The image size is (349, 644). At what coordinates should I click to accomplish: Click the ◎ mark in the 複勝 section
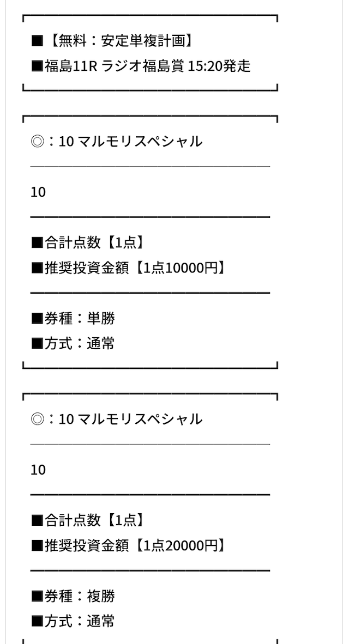(x=37, y=420)
